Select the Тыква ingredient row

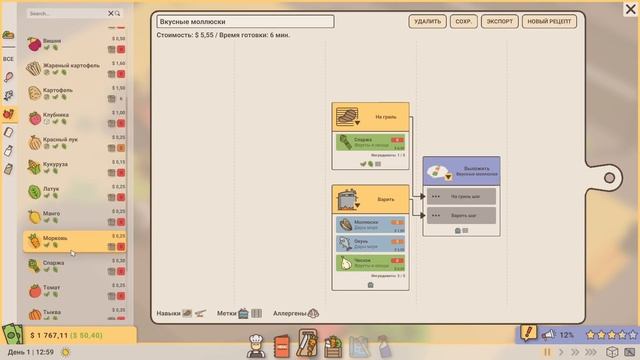pos(75,313)
